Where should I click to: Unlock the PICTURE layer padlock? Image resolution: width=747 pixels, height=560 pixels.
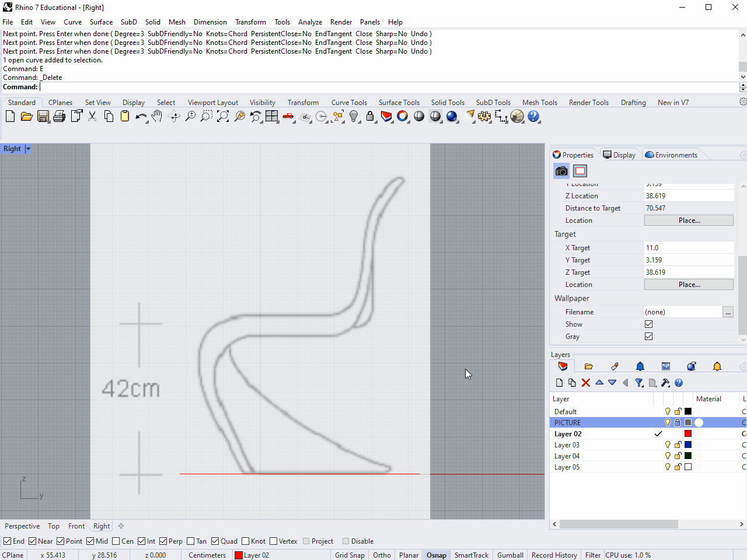coord(678,422)
